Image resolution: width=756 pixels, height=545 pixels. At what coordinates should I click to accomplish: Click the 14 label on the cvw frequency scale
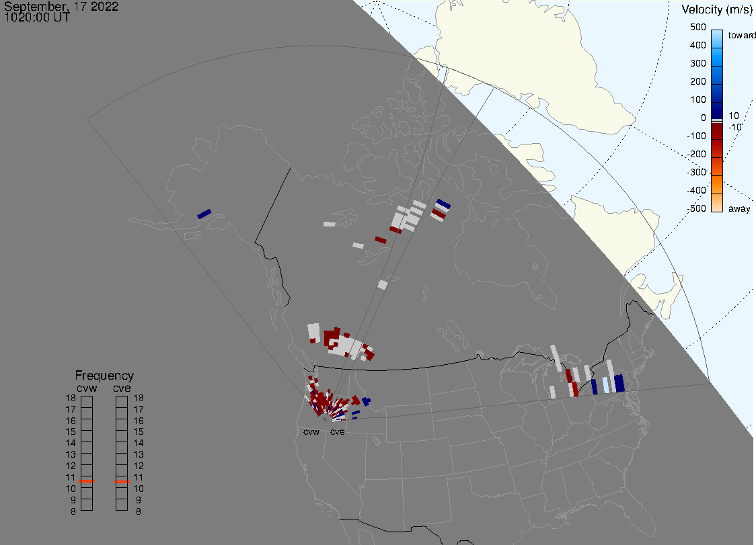pos(71,444)
